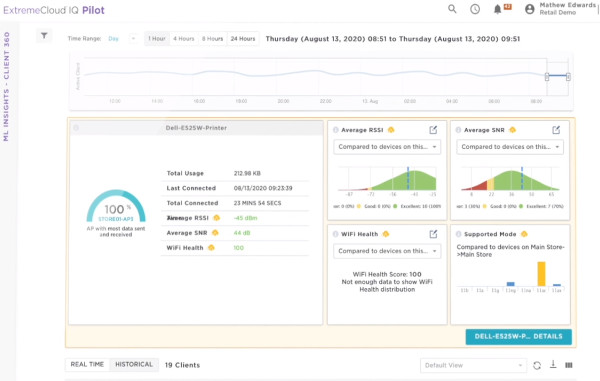Open the search magnifier icon
600x381 pixels.
click(x=452, y=9)
